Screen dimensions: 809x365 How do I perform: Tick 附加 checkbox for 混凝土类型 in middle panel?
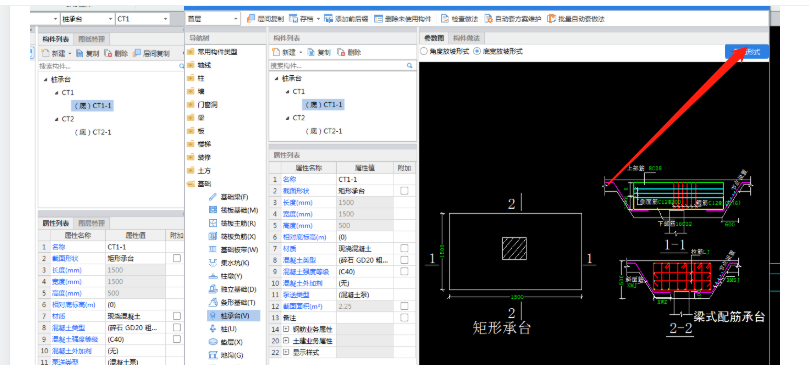click(404, 260)
